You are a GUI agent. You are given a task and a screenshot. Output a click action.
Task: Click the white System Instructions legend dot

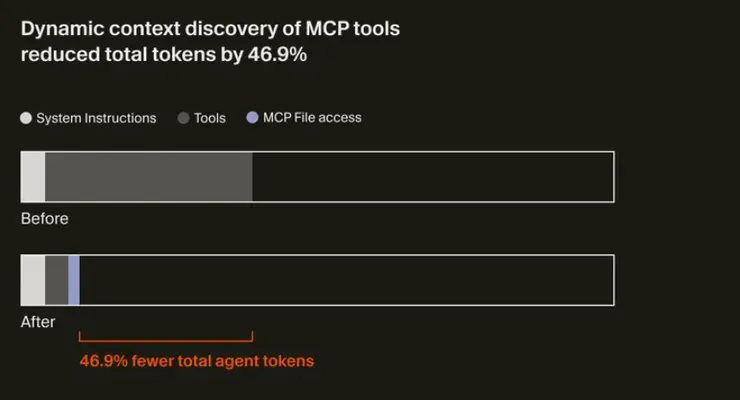[x=26, y=118]
